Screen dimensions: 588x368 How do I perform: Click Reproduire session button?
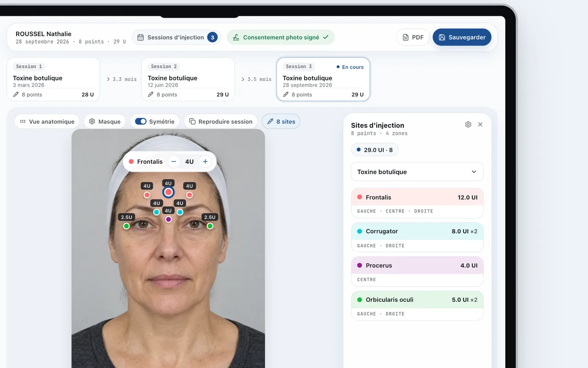(x=221, y=121)
